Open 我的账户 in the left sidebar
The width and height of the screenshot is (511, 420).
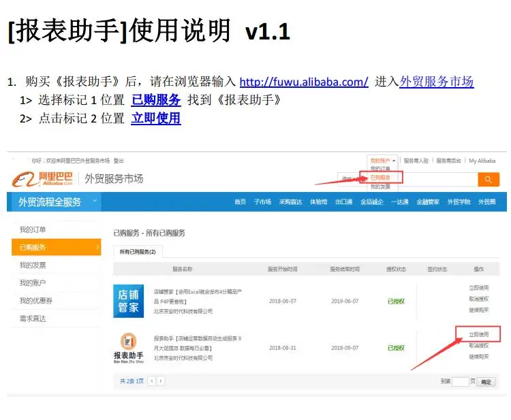pos(33,282)
